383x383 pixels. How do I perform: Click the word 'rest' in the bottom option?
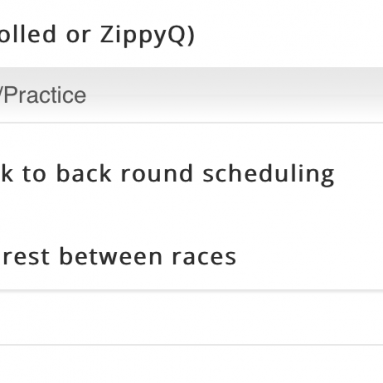pos(26,257)
